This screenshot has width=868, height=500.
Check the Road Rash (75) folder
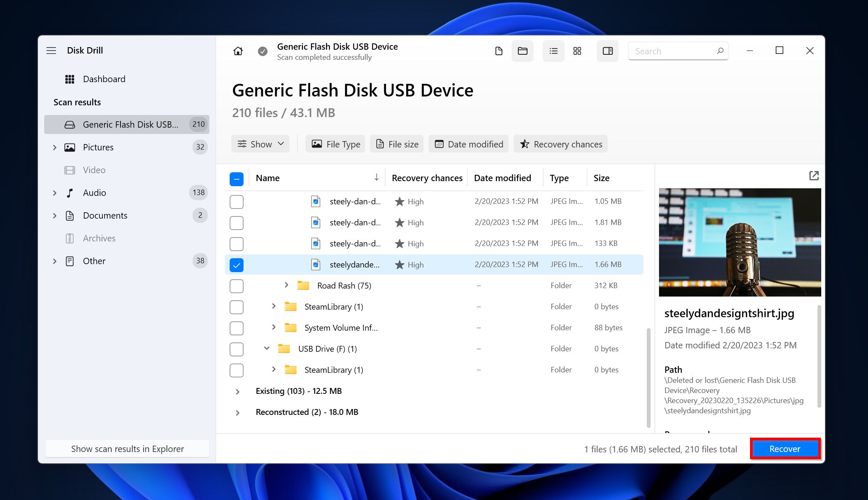(x=236, y=286)
